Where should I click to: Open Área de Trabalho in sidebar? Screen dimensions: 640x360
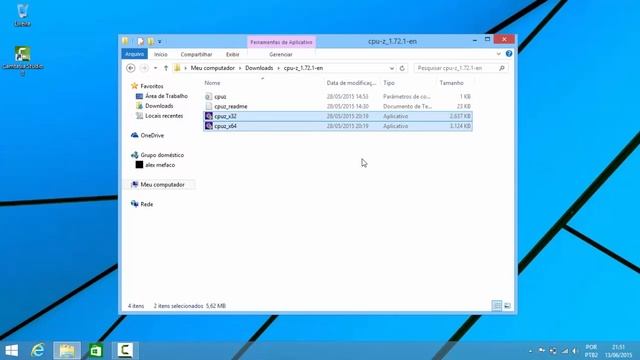pyautogui.click(x=166, y=96)
